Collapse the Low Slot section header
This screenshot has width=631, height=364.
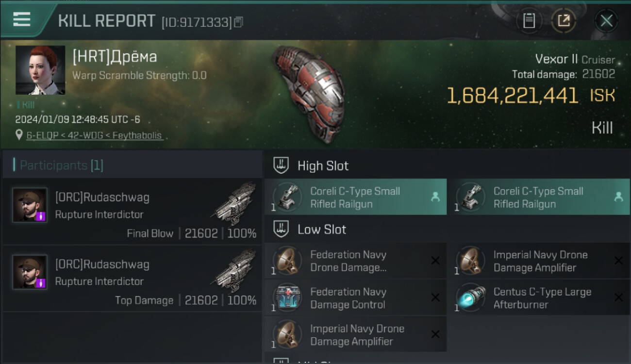coord(321,230)
